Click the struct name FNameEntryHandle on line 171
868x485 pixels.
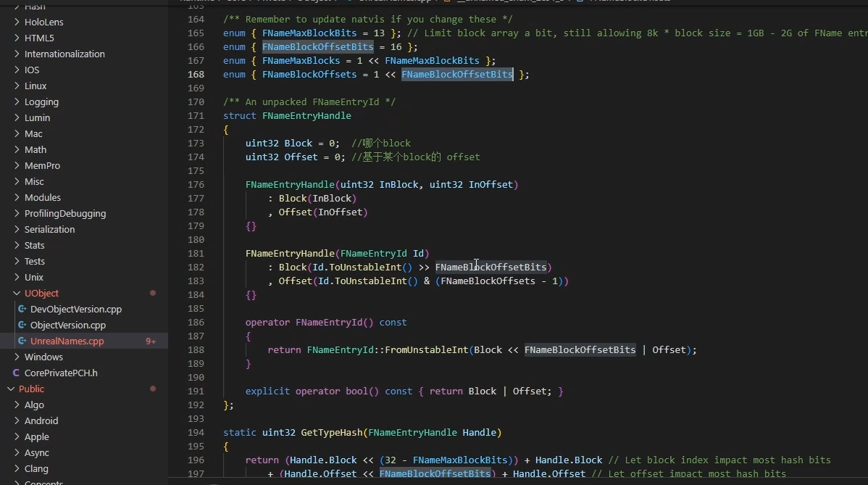tap(306, 116)
